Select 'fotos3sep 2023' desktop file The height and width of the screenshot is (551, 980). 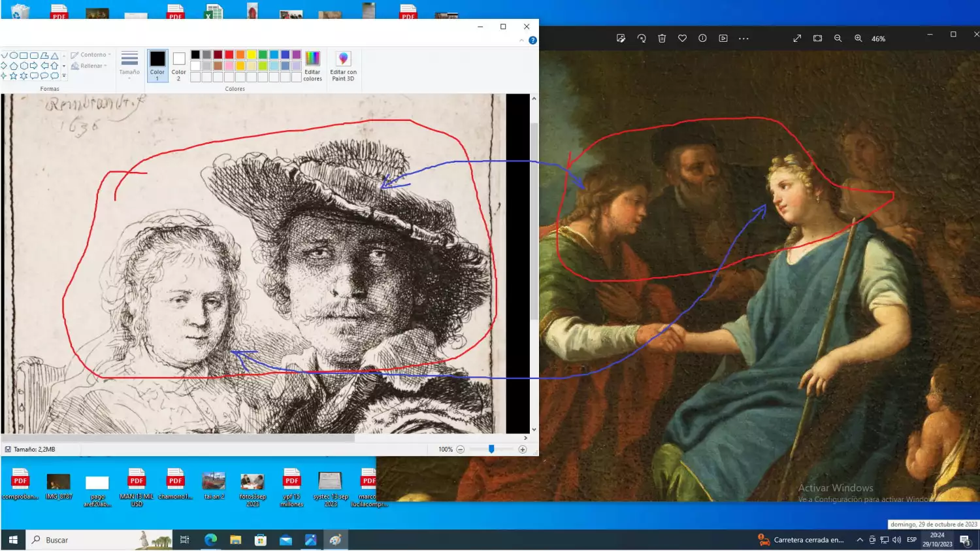point(252,490)
